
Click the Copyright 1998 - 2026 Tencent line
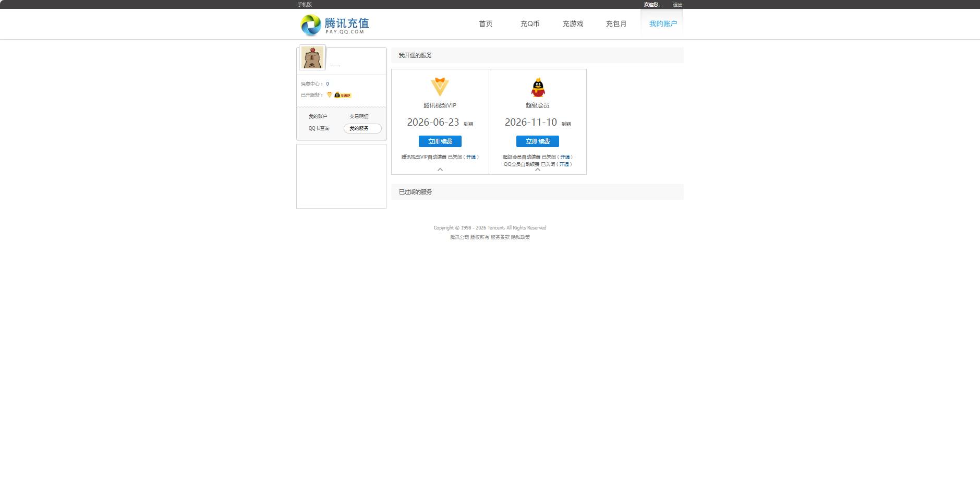[490, 228]
